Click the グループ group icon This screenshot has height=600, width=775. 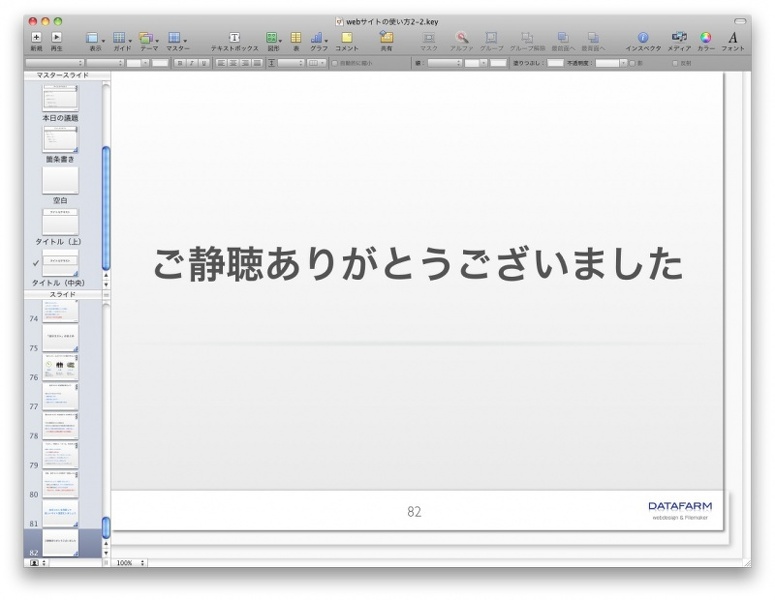491,38
